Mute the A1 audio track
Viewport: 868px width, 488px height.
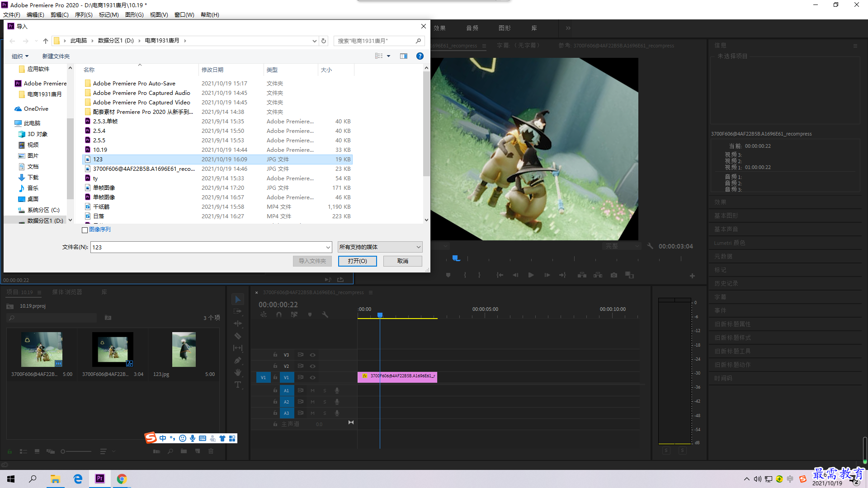pos(312,390)
